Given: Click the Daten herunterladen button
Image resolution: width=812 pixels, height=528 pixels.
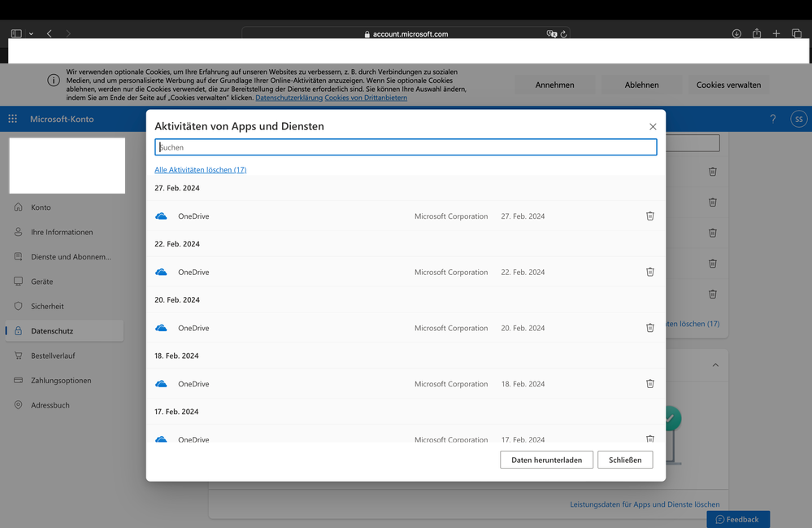Looking at the screenshot, I should pos(546,460).
